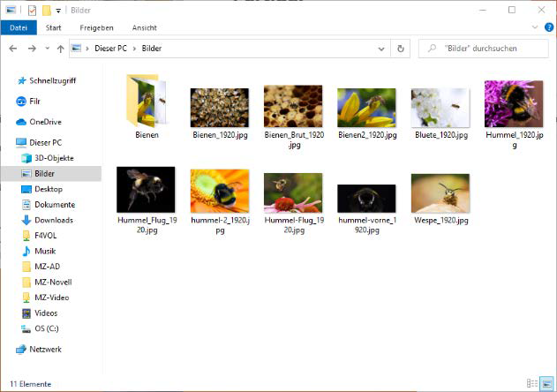Switch to details view in status bar
This screenshot has width=557, height=392.
[532, 384]
